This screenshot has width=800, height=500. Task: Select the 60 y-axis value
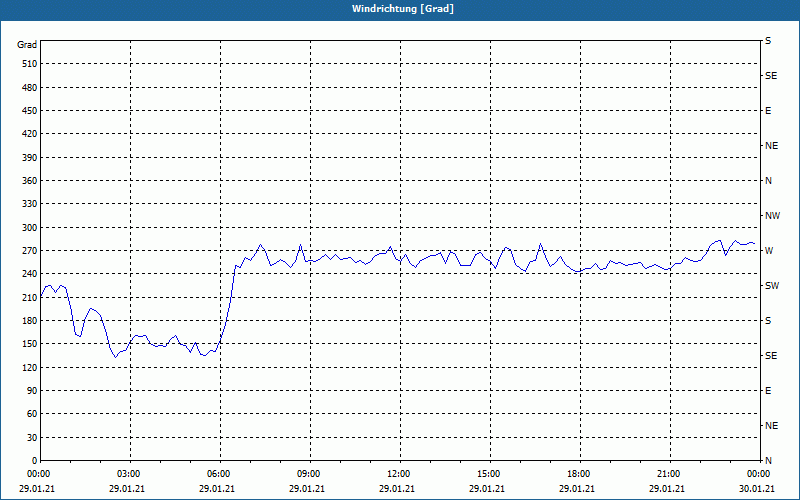pyautogui.click(x=32, y=414)
